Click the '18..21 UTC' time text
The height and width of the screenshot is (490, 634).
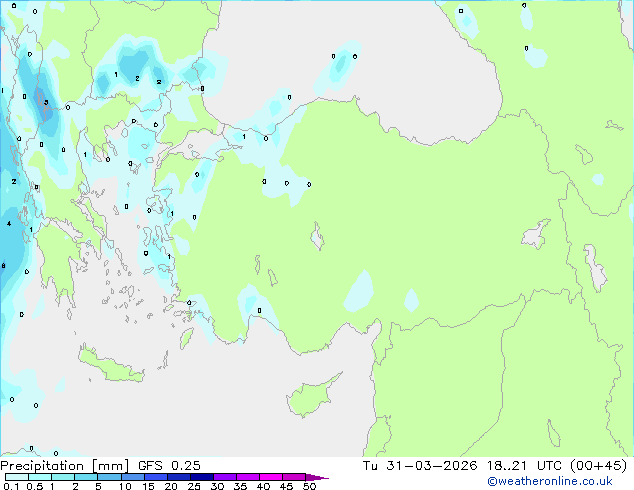(524, 466)
